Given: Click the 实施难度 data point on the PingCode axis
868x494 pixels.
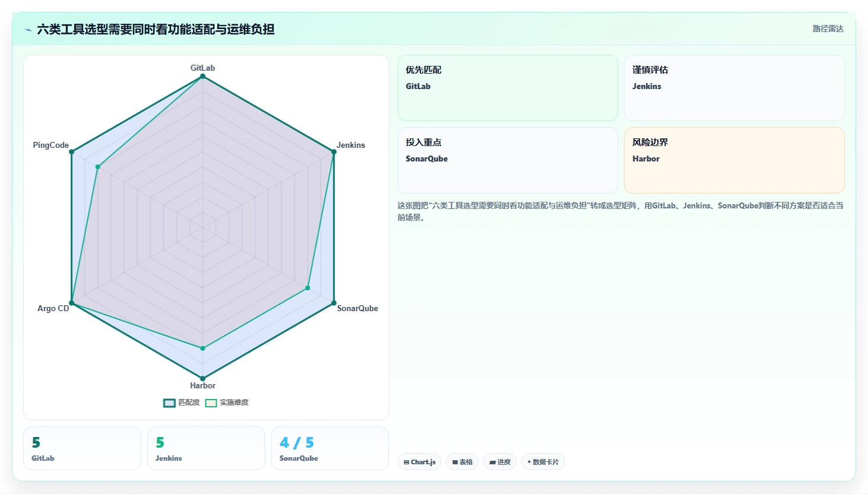Looking at the screenshot, I should [x=98, y=167].
